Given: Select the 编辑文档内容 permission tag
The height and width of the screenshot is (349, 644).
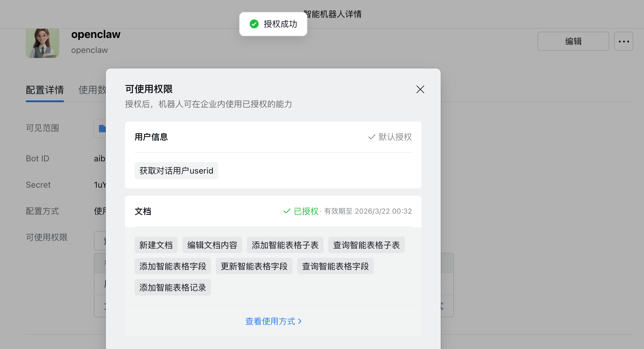Looking at the screenshot, I should pyautogui.click(x=212, y=245).
